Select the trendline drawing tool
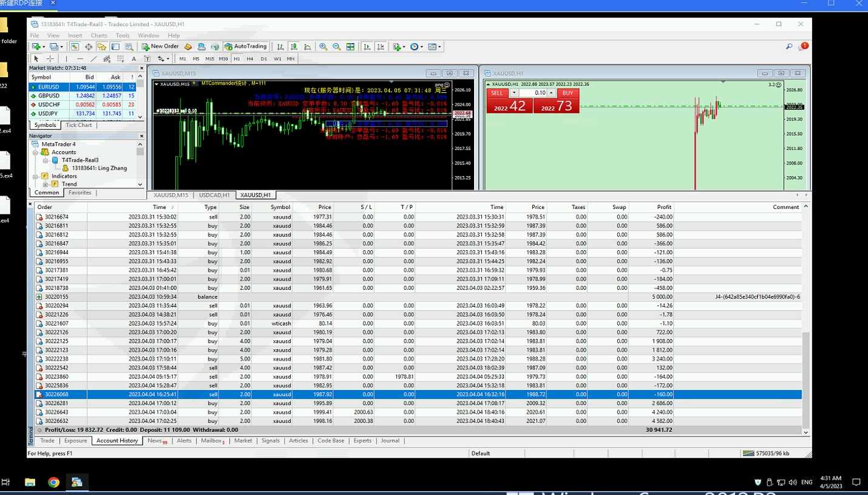The width and height of the screenshot is (868, 495). click(93, 59)
